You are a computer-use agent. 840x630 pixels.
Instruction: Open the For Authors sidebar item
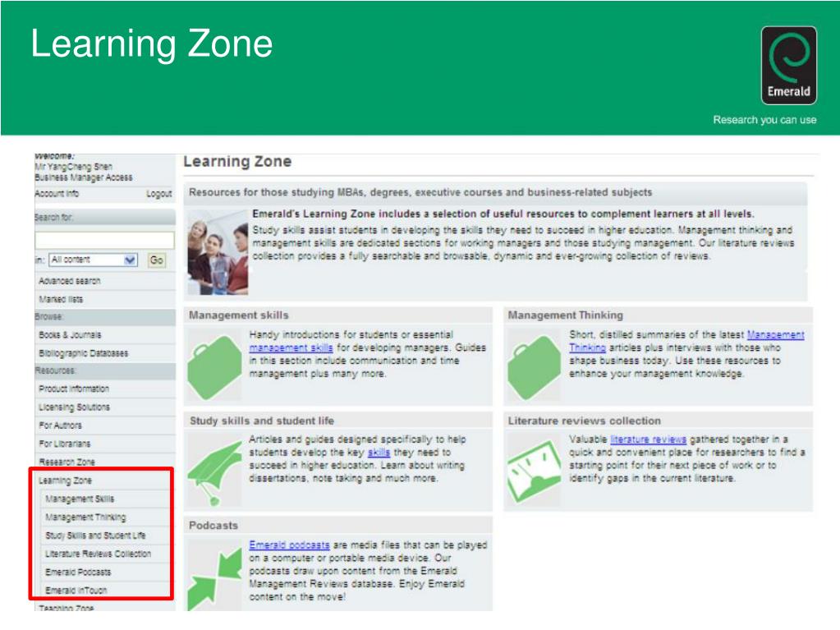pos(61,425)
